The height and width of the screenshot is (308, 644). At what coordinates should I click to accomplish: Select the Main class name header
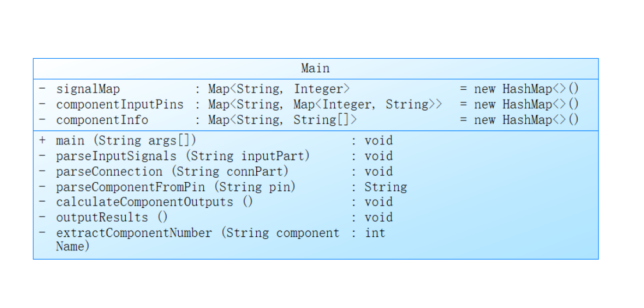click(x=315, y=69)
